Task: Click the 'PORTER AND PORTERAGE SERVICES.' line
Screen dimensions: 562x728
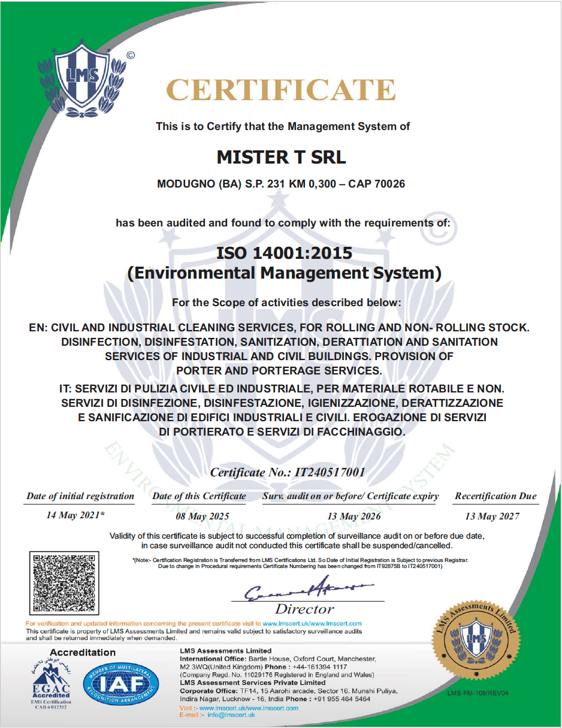Action: pos(279,370)
